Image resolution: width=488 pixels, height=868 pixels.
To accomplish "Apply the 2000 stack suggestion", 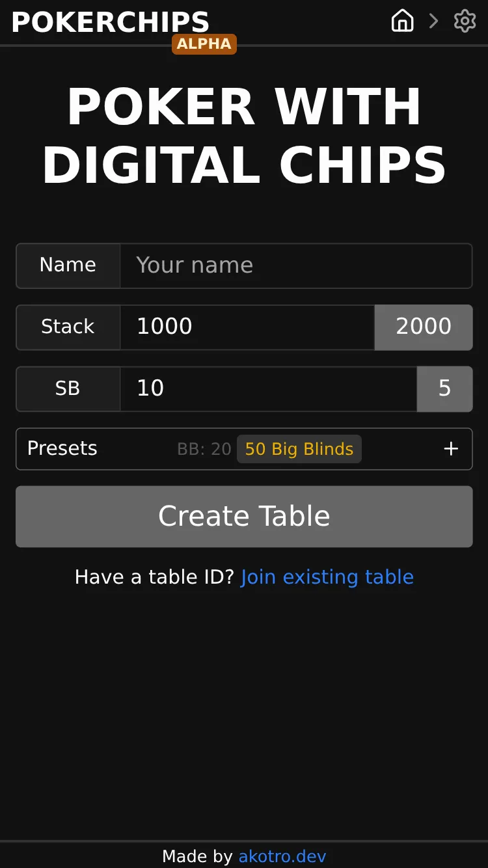I will coord(423,327).
